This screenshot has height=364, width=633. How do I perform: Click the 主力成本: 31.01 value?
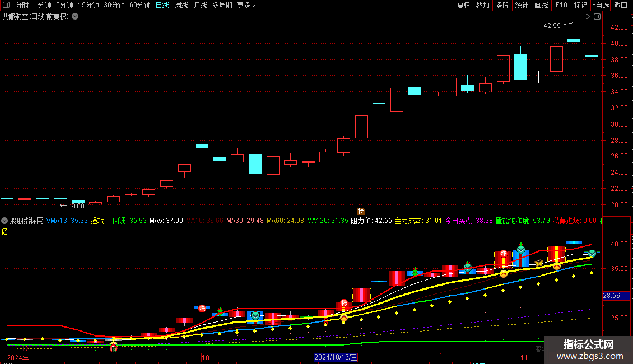coord(418,221)
